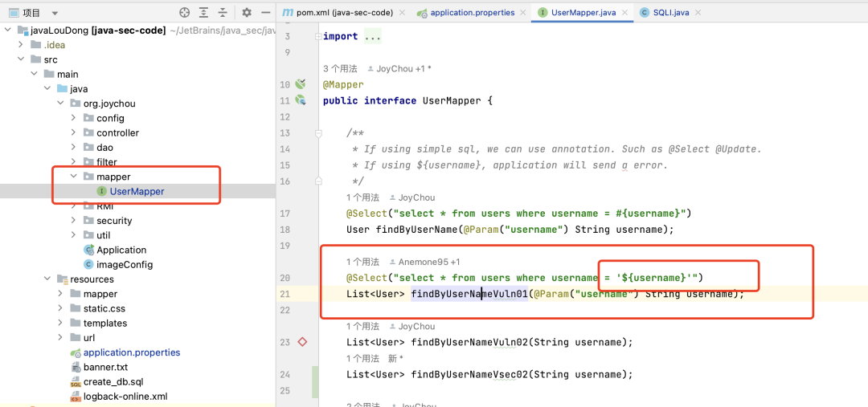868x407 pixels.
Task: Click the expand all icon in project panel
Action: [203, 12]
